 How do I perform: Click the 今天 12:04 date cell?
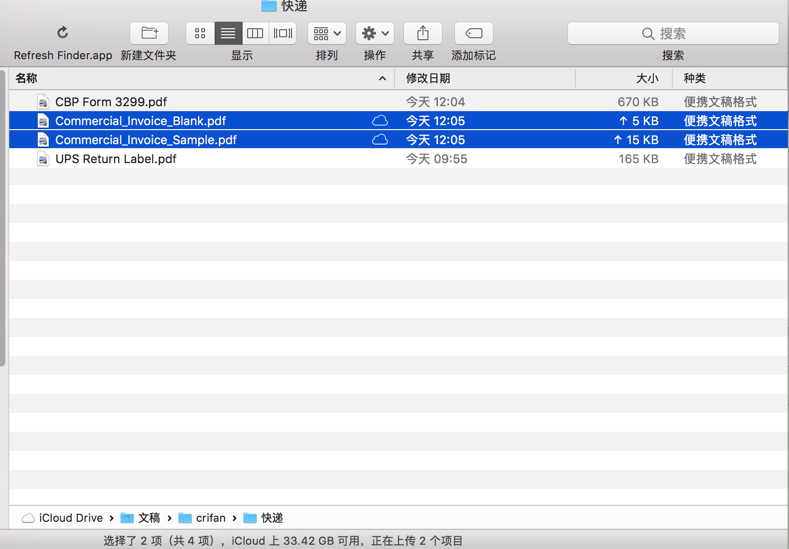435,102
